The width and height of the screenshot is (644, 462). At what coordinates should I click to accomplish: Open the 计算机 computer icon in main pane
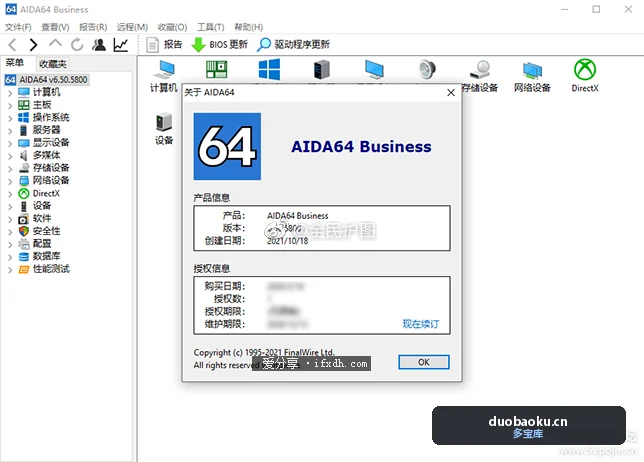(x=164, y=76)
